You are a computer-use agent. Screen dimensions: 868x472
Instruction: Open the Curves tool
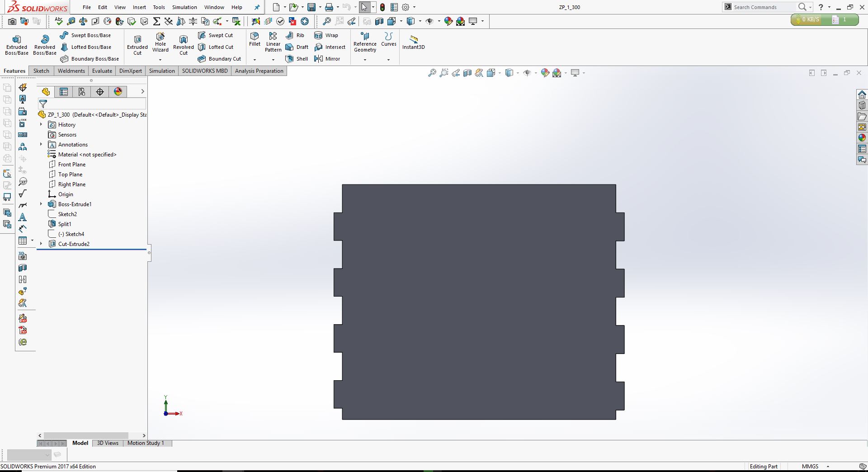388,39
